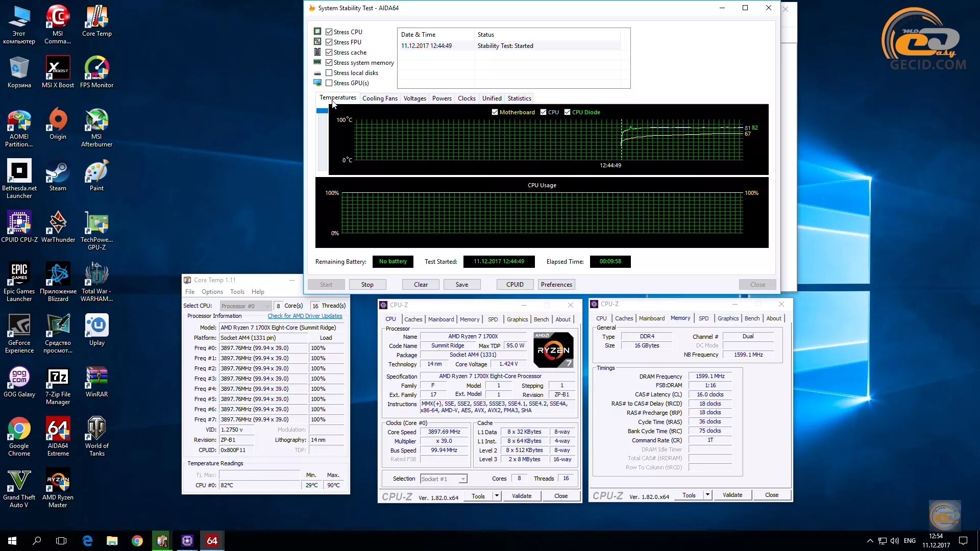Open Caches tab in left CPU-Z
980x551 pixels.
413,319
